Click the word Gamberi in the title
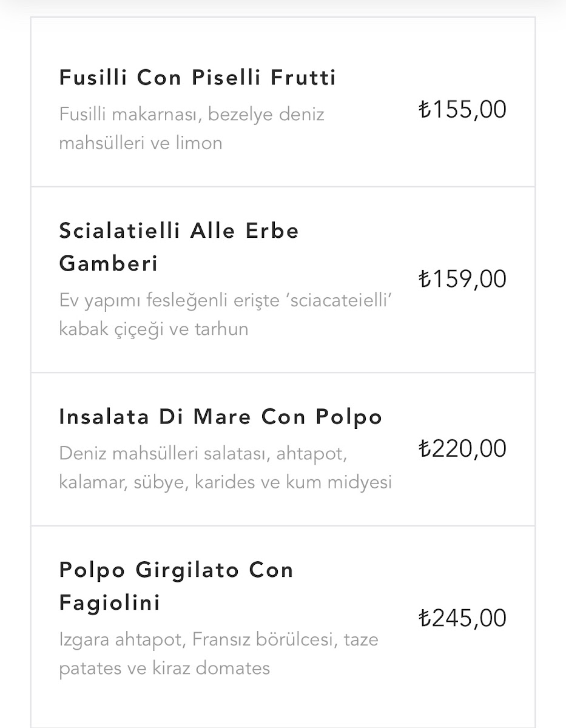The height and width of the screenshot is (728, 566). [x=109, y=264]
